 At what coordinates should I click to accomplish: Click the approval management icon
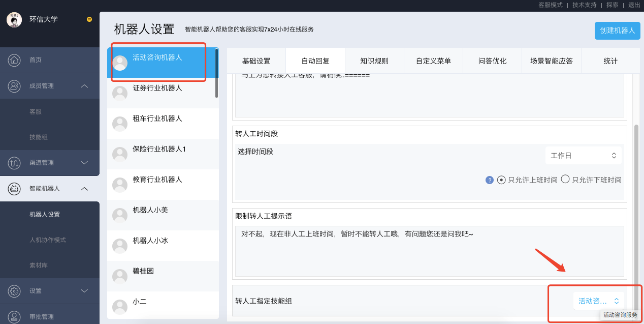(14, 316)
